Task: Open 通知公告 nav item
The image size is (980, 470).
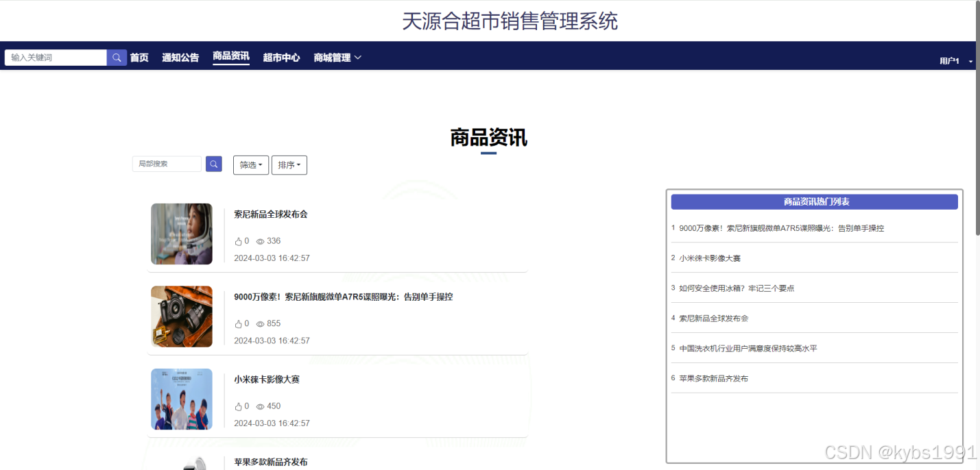Action: 180,58
